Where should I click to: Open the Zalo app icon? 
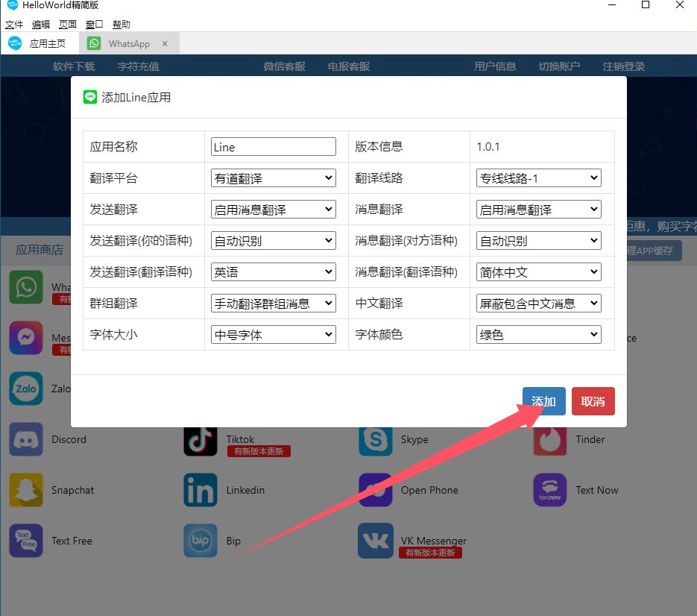click(x=26, y=389)
